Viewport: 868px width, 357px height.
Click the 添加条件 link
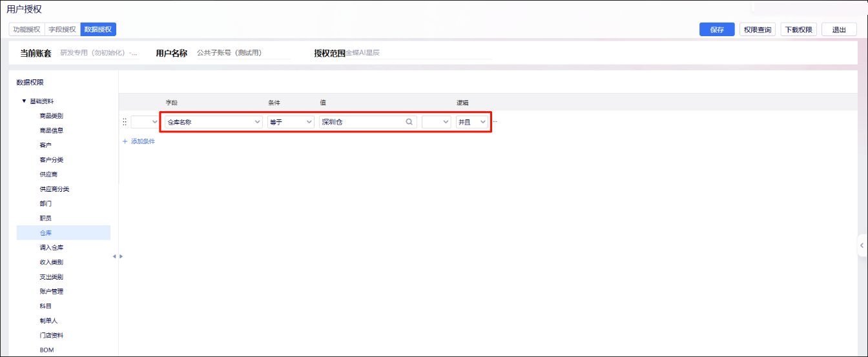(x=139, y=141)
